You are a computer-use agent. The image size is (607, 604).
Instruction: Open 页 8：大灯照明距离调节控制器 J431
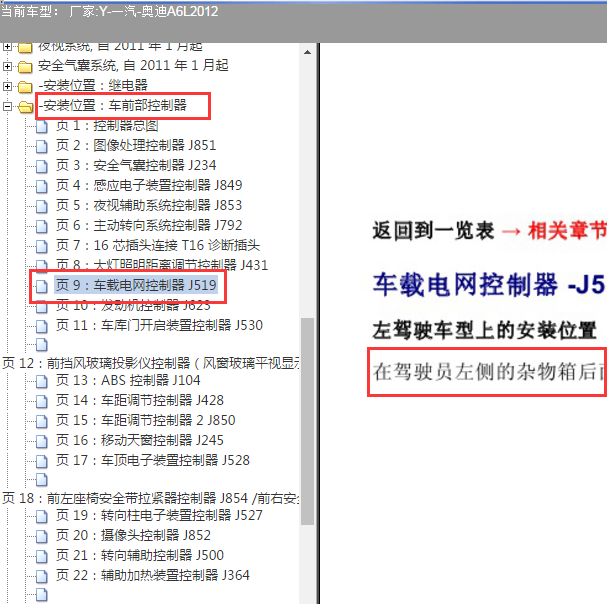pyautogui.click(x=162, y=265)
